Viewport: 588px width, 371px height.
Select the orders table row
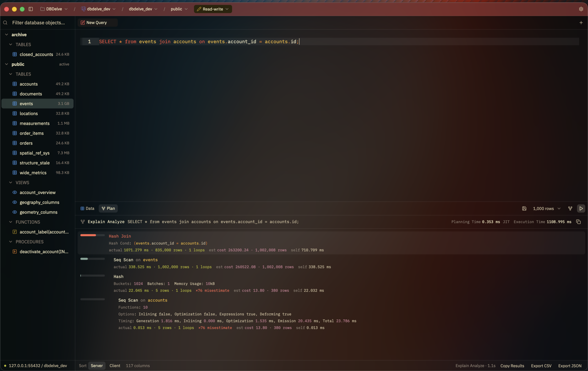click(x=37, y=143)
